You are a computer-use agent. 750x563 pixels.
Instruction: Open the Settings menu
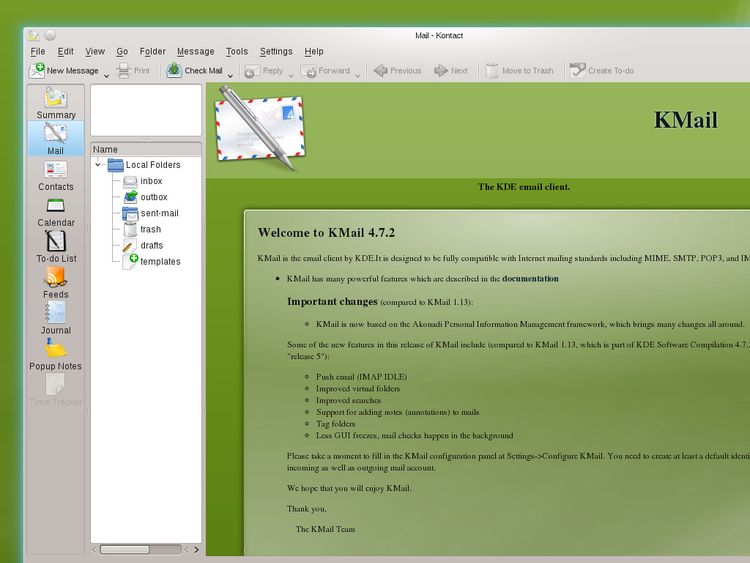tap(276, 51)
